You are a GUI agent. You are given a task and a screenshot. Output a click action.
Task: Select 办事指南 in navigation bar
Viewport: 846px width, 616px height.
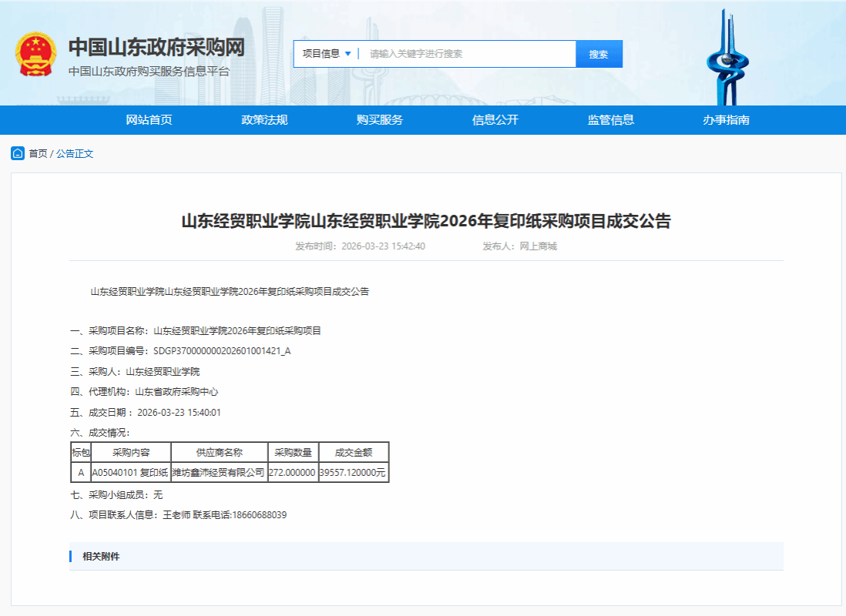(x=726, y=120)
